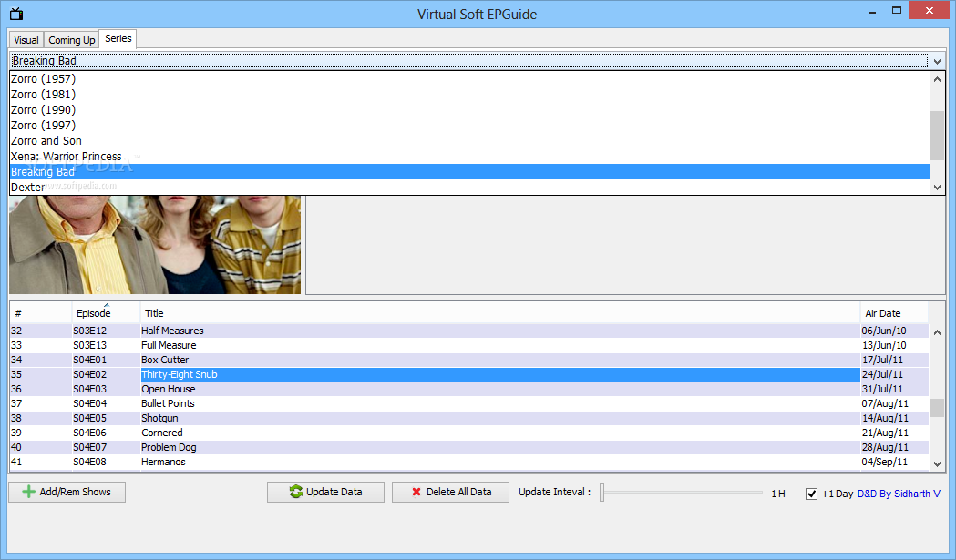Minimize the EPGuide window
This screenshot has height=560, width=956.
click(872, 11)
